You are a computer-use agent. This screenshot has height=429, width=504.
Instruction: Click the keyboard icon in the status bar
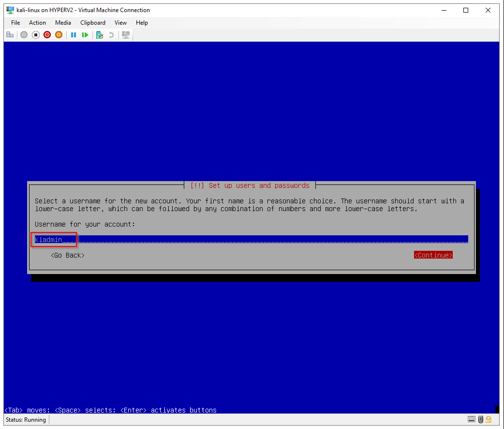[472, 419]
